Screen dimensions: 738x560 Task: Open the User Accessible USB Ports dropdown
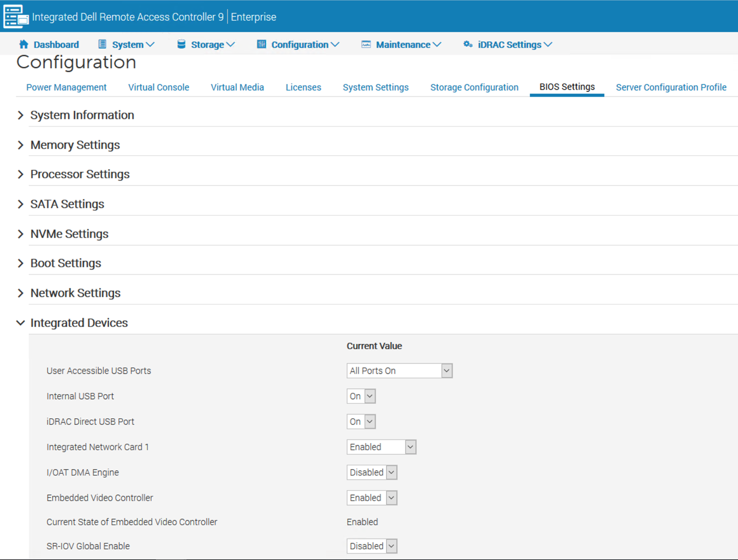[399, 371]
